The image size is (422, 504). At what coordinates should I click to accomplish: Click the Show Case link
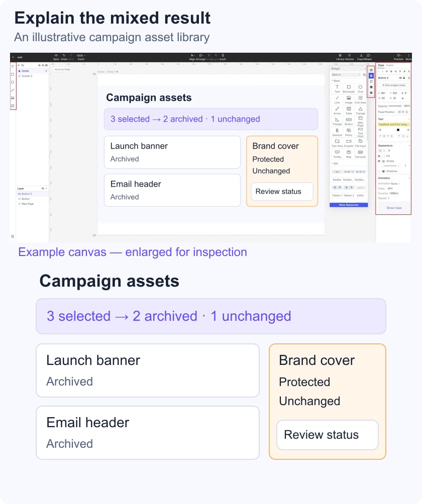[x=394, y=208]
